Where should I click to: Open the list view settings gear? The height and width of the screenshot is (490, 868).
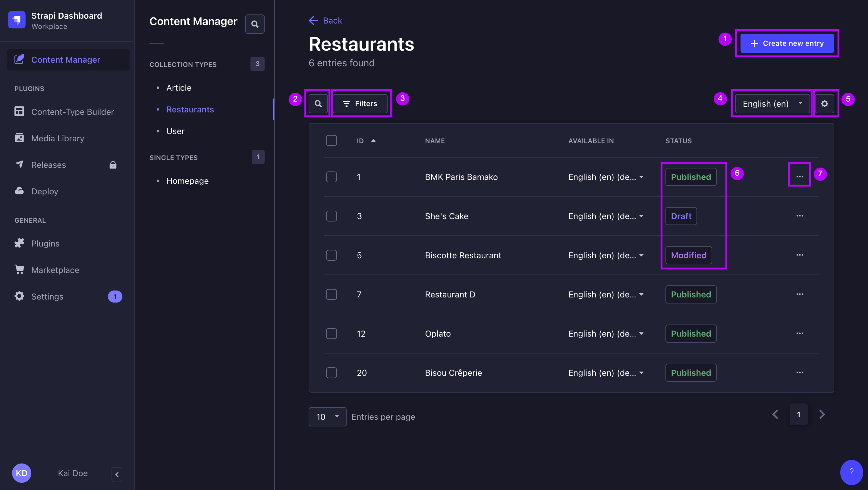(x=825, y=103)
